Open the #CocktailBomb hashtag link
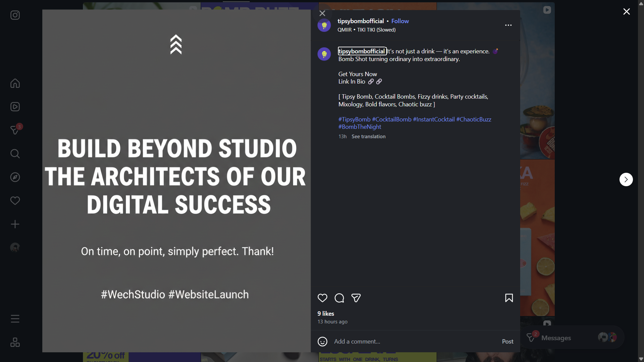This screenshot has height=362, width=644. pos(392,119)
